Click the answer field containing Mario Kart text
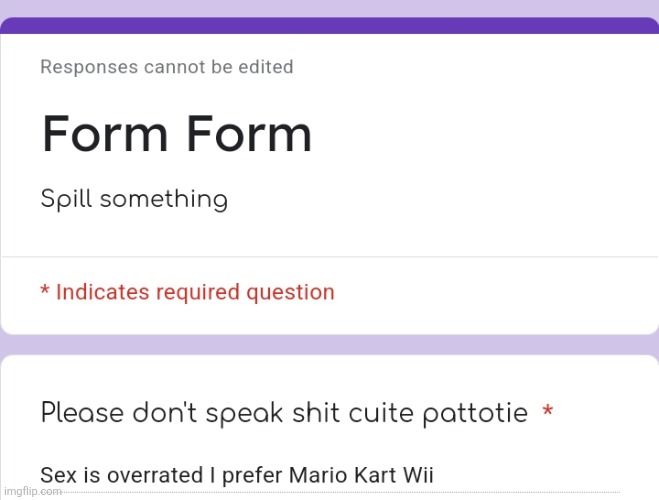 [330, 475]
